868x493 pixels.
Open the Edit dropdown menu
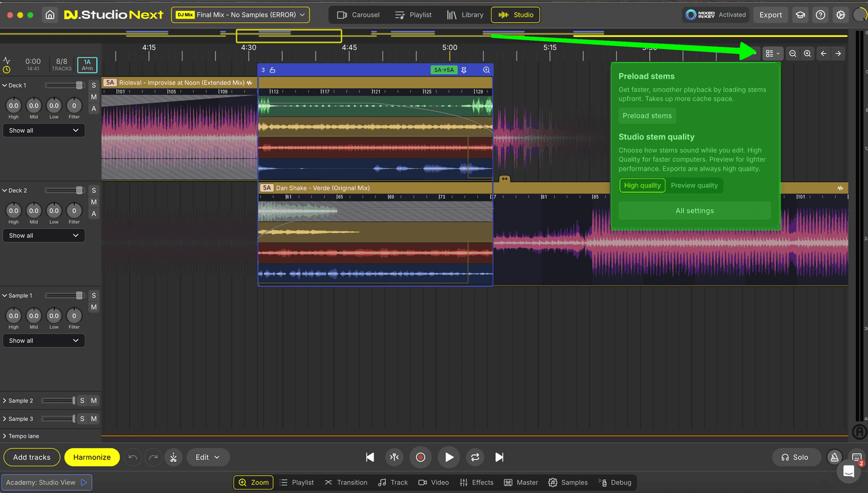pyautogui.click(x=208, y=457)
